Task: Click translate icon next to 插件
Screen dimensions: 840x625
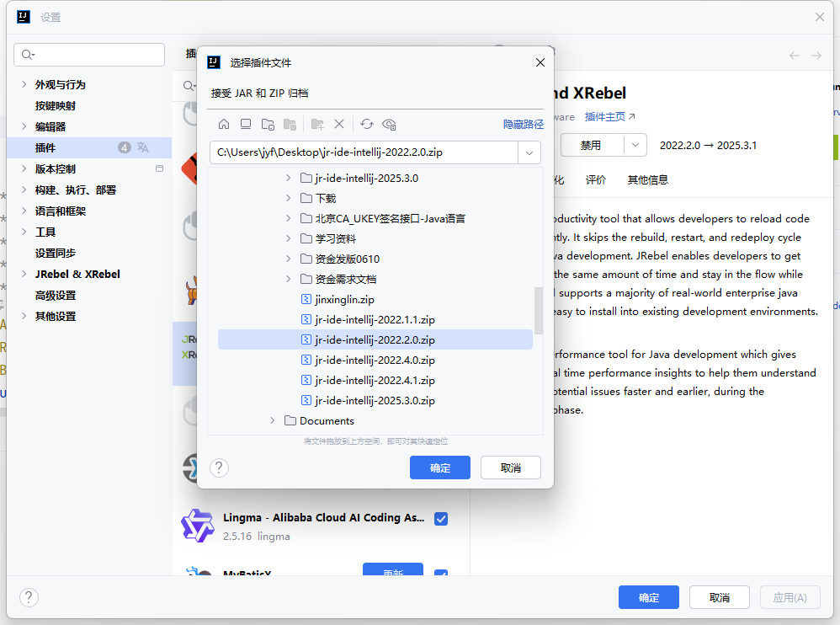Action: [143, 147]
